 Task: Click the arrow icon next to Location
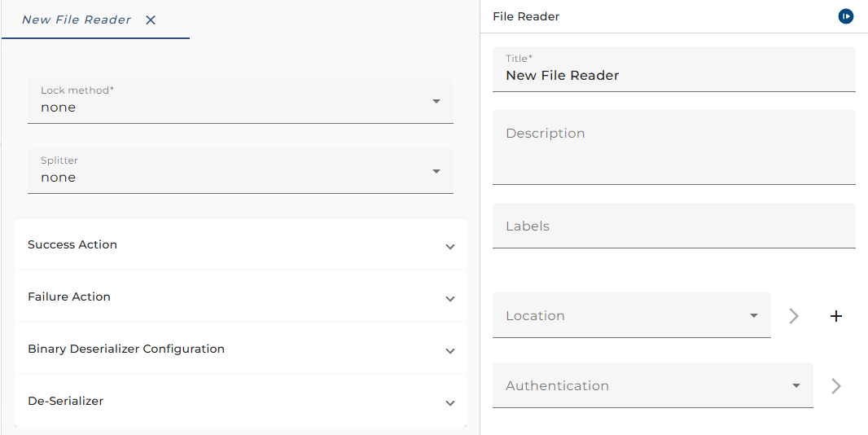point(794,316)
